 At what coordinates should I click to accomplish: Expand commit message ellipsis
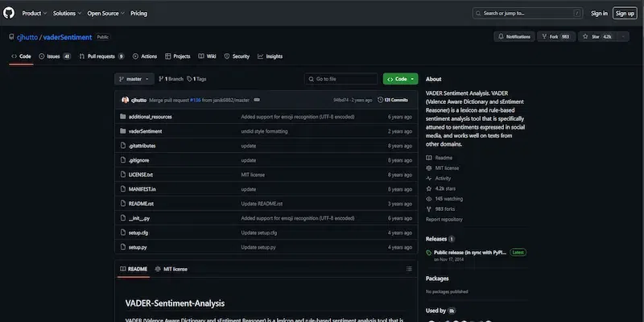pos(257,100)
